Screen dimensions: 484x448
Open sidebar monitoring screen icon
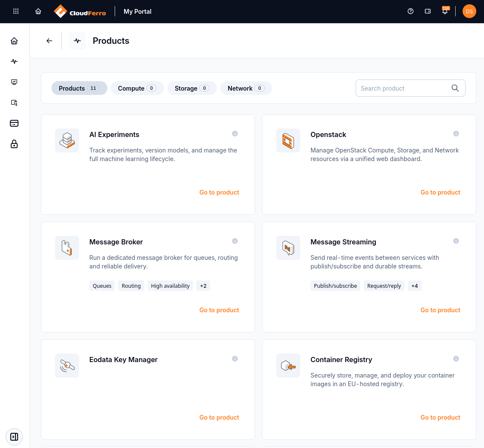coord(14,82)
